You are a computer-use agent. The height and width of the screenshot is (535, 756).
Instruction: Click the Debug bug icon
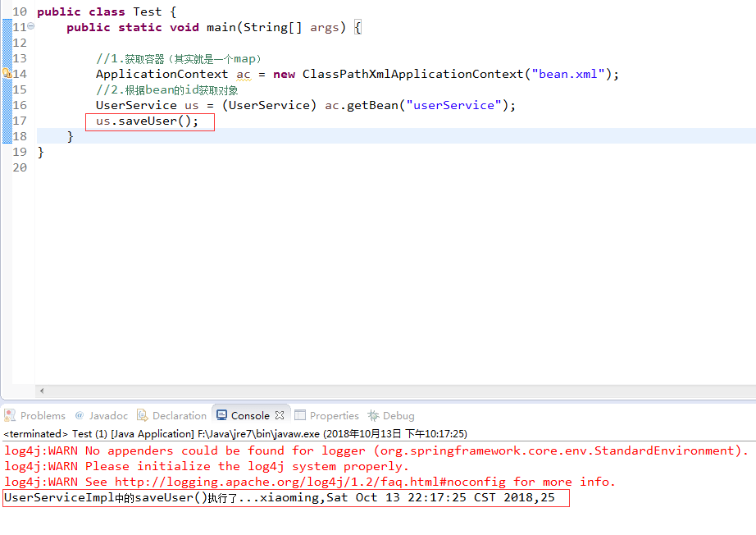pyautogui.click(x=373, y=415)
